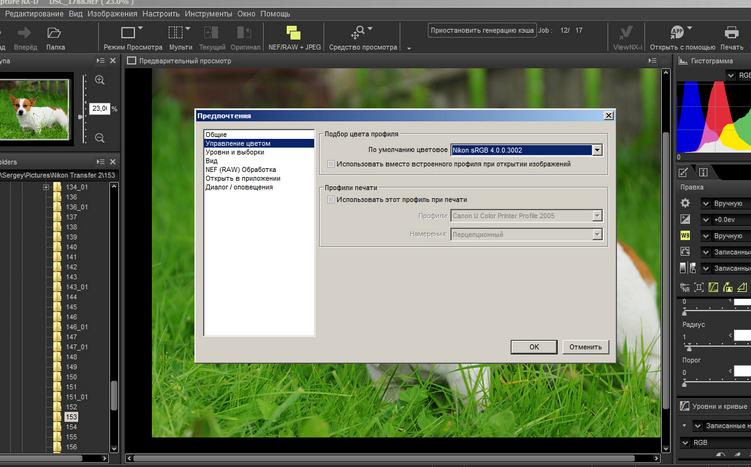Open histogram RGB channel dropdown
Viewport: 751px width, 467px height.
point(731,75)
